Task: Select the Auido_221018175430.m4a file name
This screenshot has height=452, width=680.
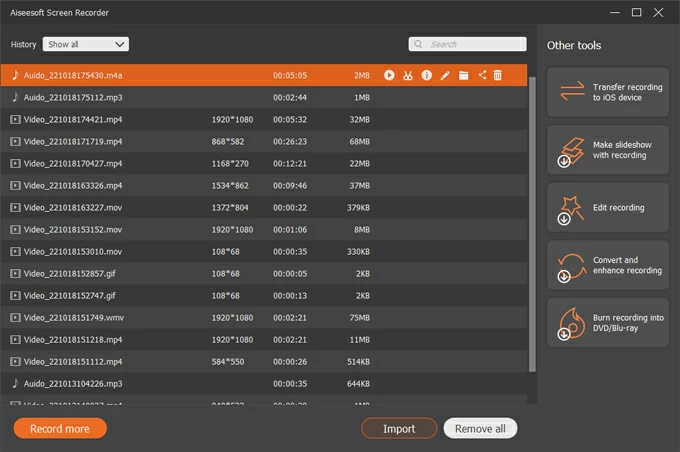Action: pos(73,75)
